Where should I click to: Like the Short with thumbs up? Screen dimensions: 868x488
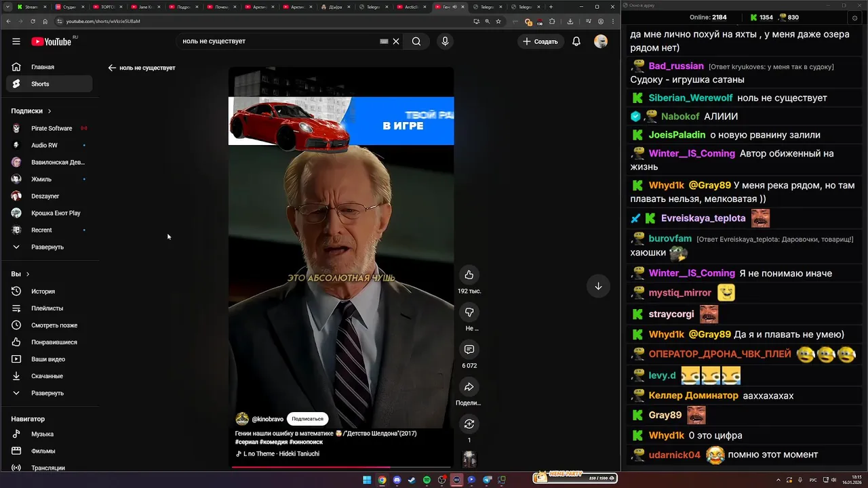click(469, 274)
